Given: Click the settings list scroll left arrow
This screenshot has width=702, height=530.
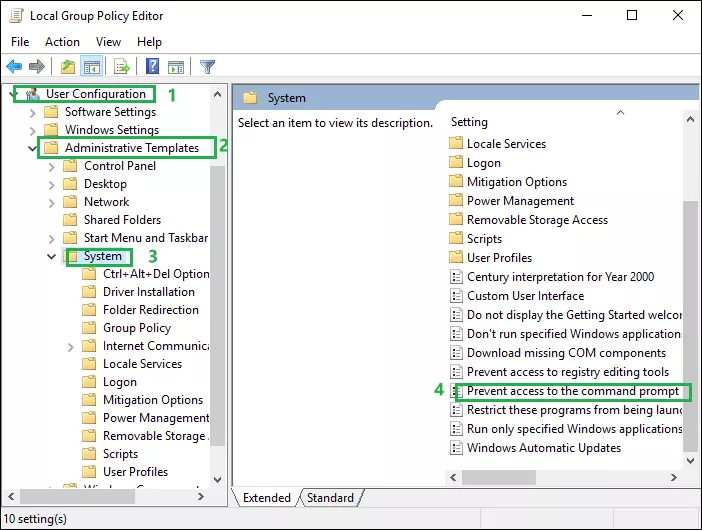Looking at the screenshot, I should [453, 478].
